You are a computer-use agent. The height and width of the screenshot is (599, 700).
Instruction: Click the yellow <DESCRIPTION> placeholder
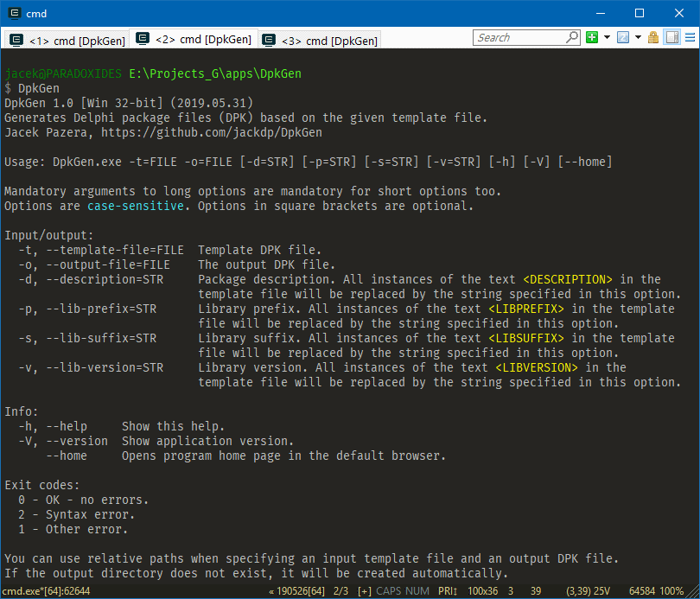click(x=568, y=279)
